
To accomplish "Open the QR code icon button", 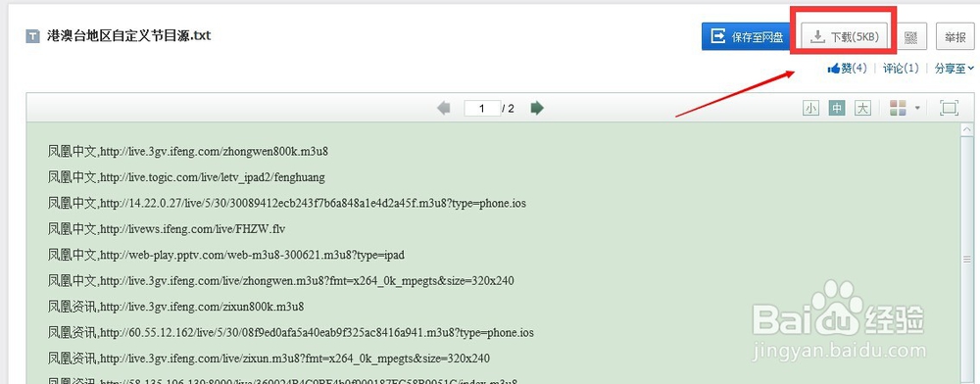I will pyautogui.click(x=911, y=37).
